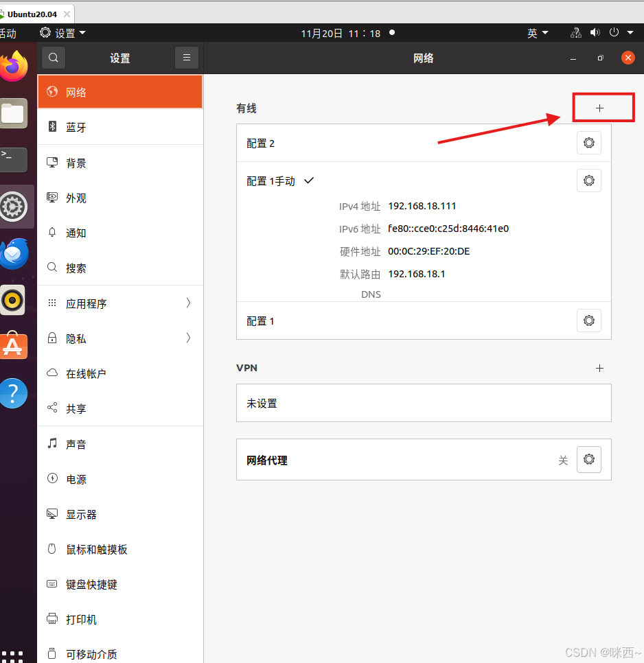Click 活动 activities in top bar

[8, 34]
